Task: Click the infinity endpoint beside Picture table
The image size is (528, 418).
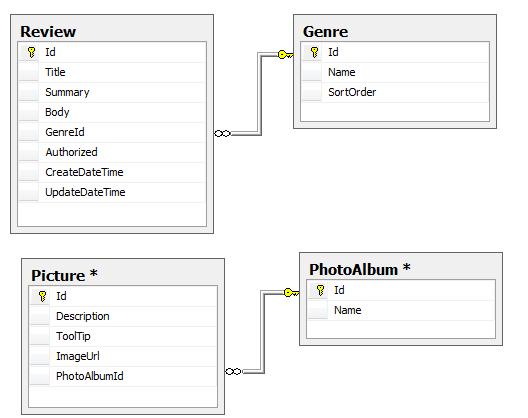Action: click(x=233, y=372)
